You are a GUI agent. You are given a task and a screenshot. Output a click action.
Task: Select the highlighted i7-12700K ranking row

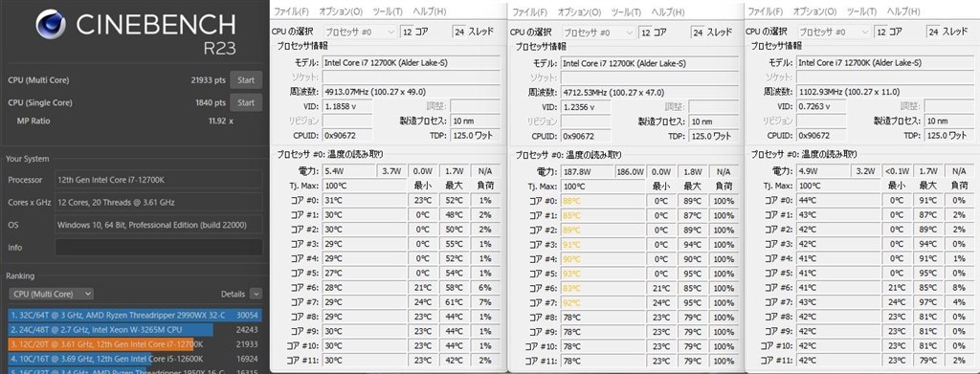[x=134, y=344]
